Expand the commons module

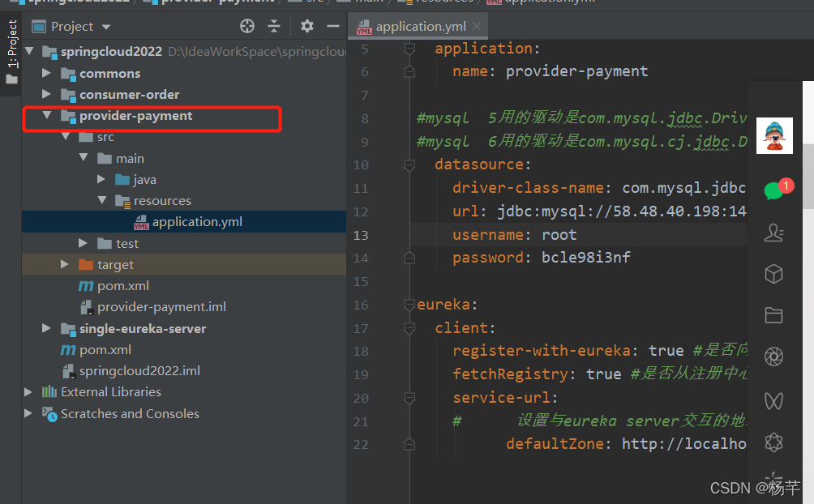point(46,73)
